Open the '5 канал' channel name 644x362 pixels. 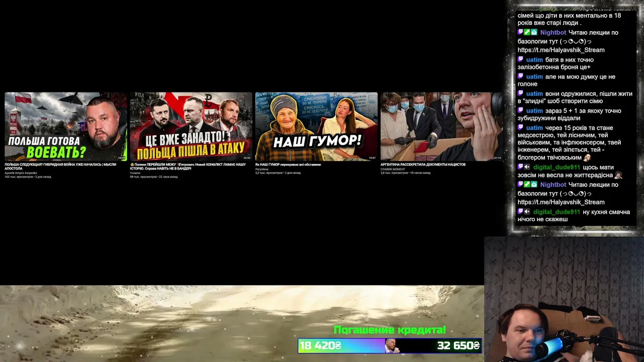tap(135, 173)
